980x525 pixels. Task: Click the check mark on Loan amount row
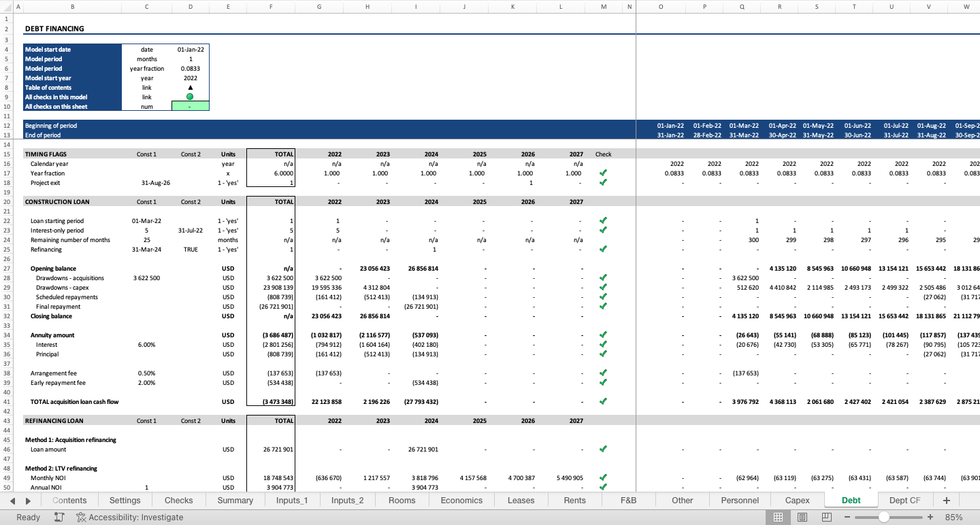(602, 449)
